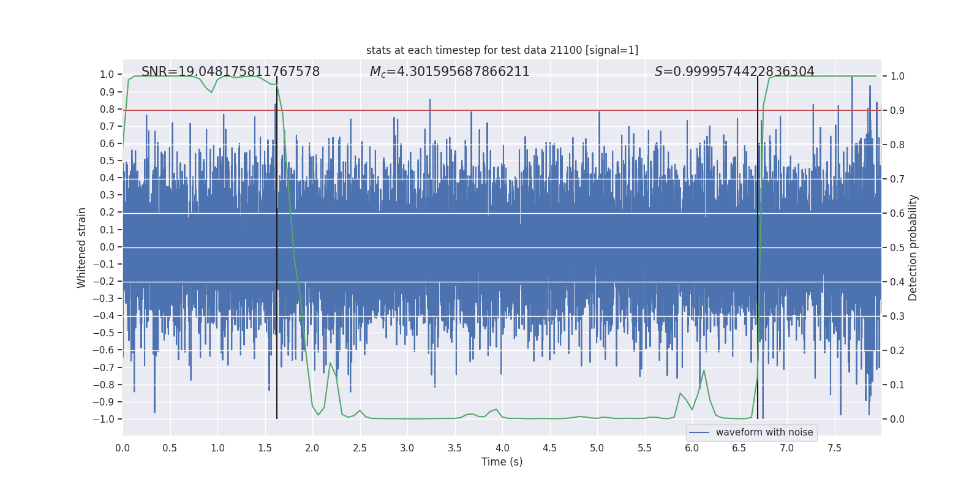Viewport: 980px width, 490px height.
Task: Click Detection probability tick label 0.6
Action: 897,214
